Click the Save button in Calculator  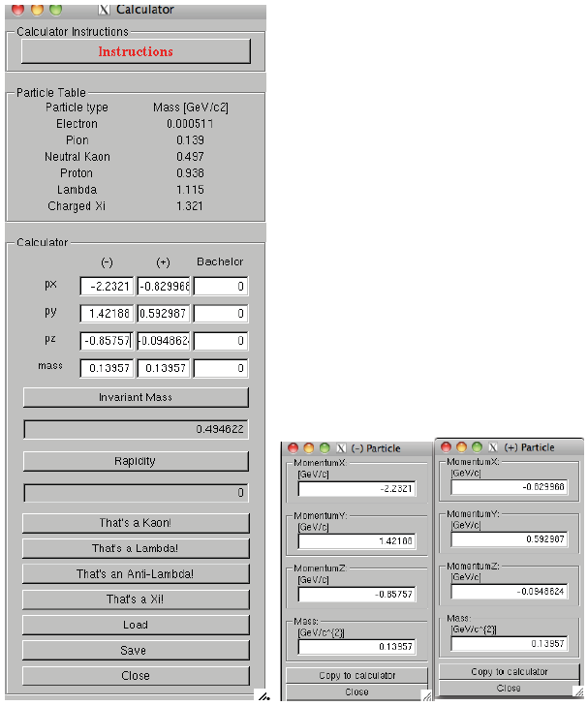tap(136, 651)
